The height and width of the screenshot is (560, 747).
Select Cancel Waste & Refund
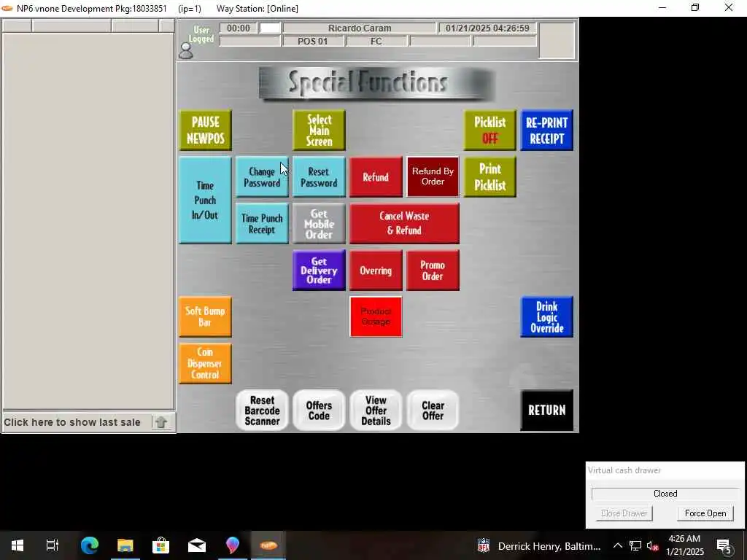point(404,223)
